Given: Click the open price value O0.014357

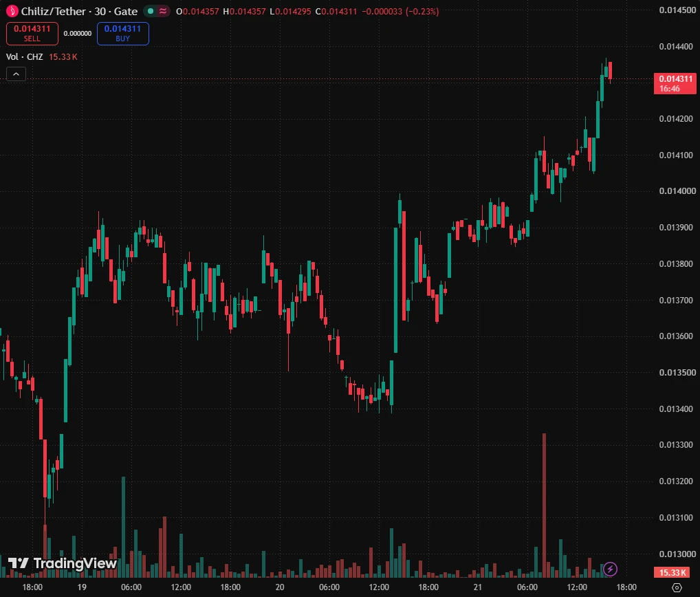Looking at the screenshot, I should (197, 11).
